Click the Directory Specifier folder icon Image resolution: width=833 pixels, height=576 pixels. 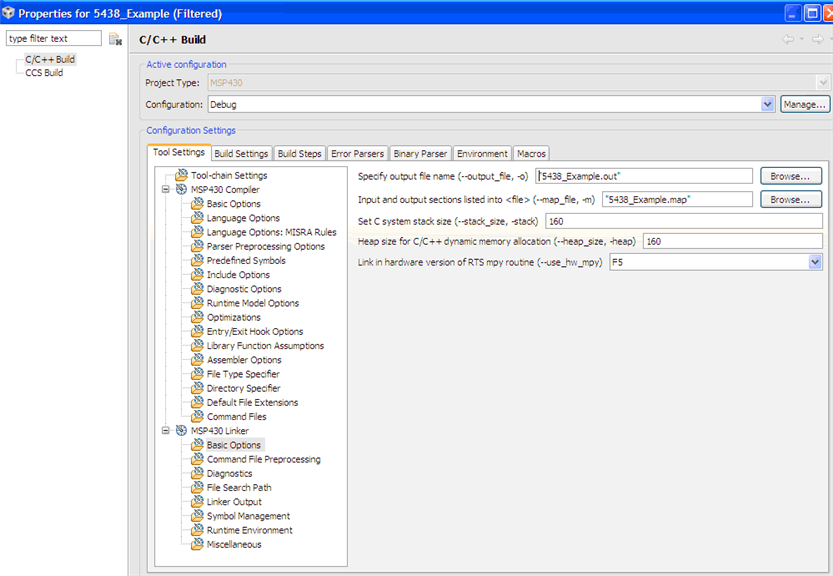[198, 388]
